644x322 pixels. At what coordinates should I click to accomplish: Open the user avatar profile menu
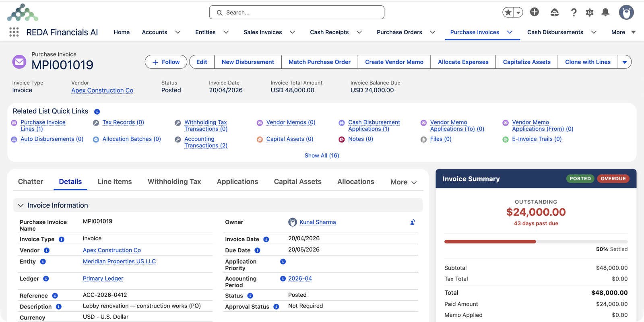click(x=626, y=12)
